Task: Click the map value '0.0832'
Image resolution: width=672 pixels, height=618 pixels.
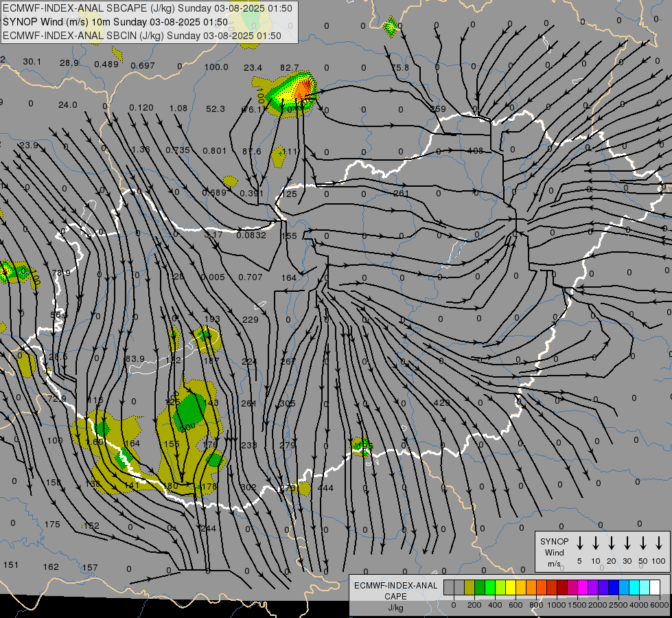Action: point(251,235)
